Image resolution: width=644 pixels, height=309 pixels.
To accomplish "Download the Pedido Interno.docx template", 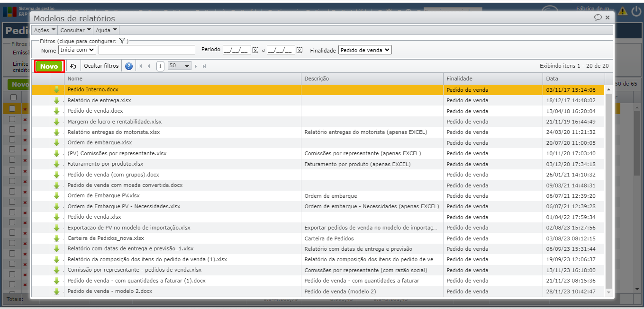I will pyautogui.click(x=57, y=89).
